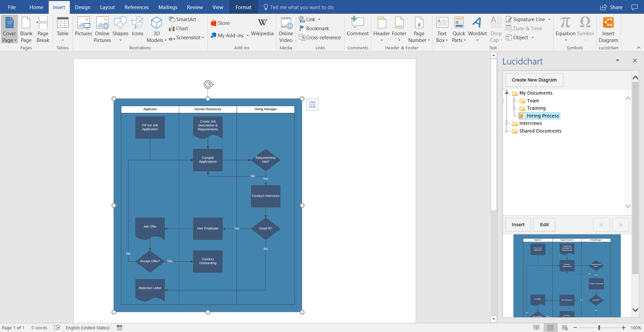Open the Mailings tab

tap(168, 7)
